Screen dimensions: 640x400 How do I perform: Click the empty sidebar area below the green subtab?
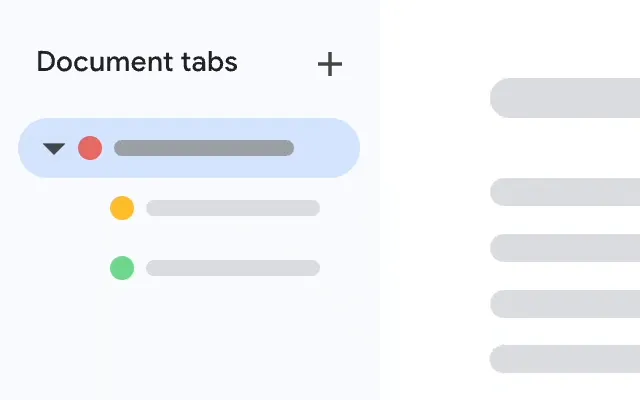tap(190, 340)
